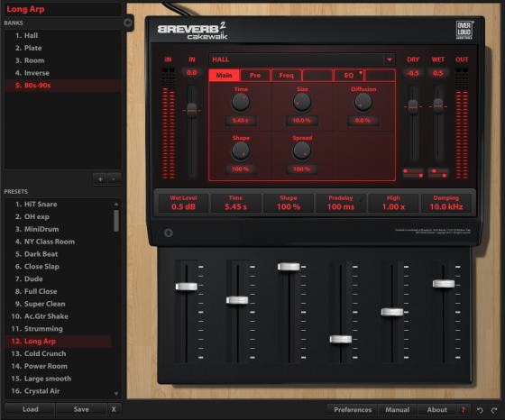This screenshot has height=420, width=505.
Task: Select the Crystal Air preset
Action: coord(59,391)
